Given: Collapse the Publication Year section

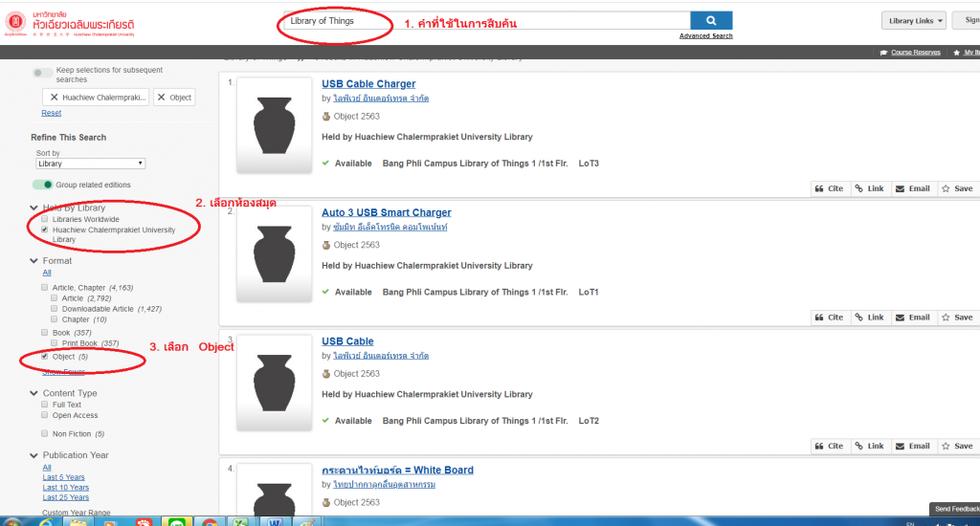Looking at the screenshot, I should tap(33, 455).
